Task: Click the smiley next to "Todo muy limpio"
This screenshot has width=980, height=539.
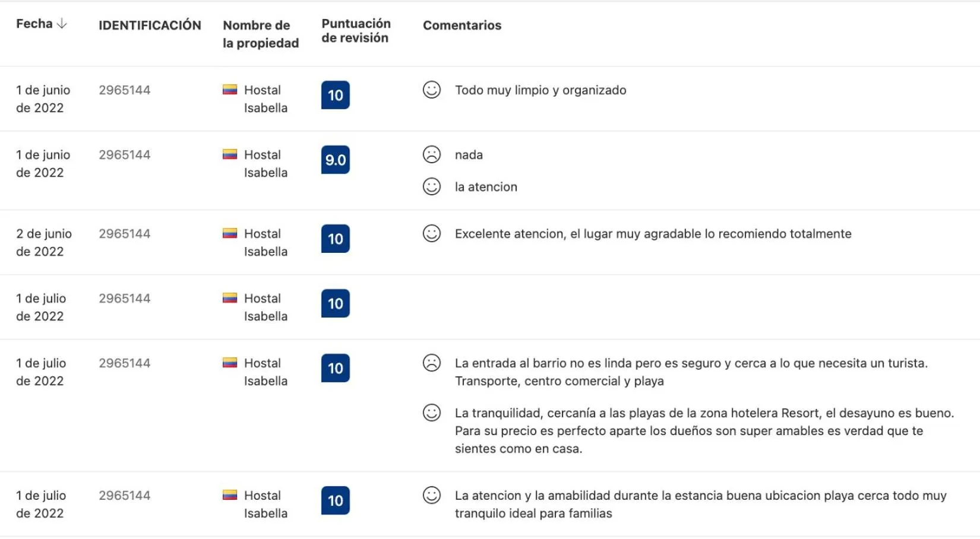Action: (x=432, y=90)
